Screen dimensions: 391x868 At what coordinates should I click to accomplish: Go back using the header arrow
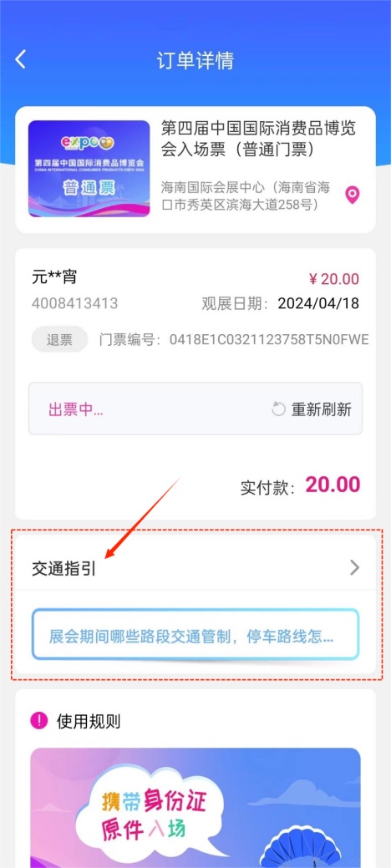pyautogui.click(x=20, y=59)
